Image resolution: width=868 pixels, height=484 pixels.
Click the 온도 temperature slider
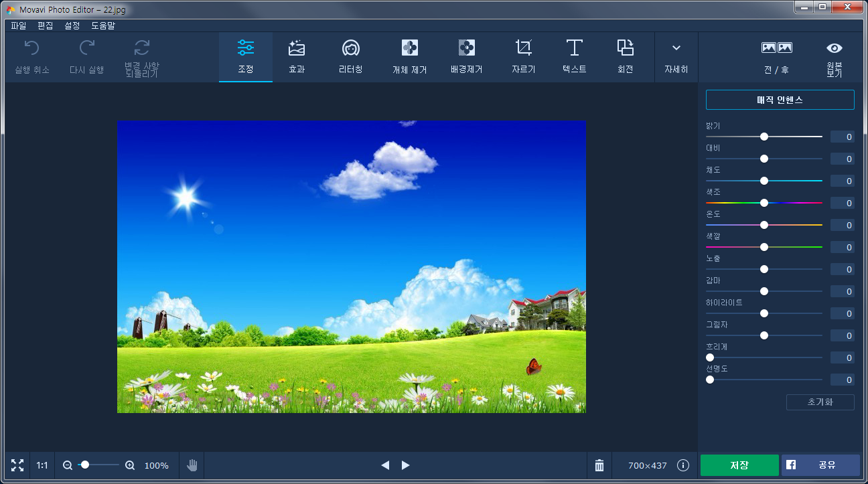[x=764, y=225]
